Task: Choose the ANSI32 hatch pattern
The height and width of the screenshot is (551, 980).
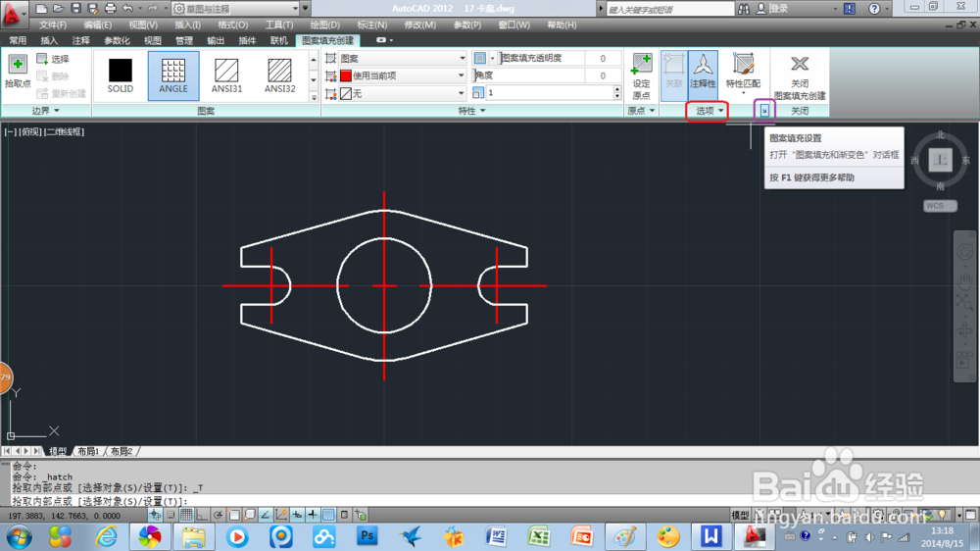Action: [279, 75]
